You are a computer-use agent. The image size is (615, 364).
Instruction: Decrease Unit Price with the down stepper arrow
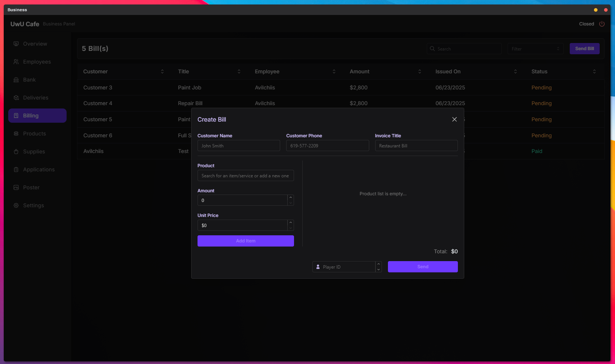291,228
